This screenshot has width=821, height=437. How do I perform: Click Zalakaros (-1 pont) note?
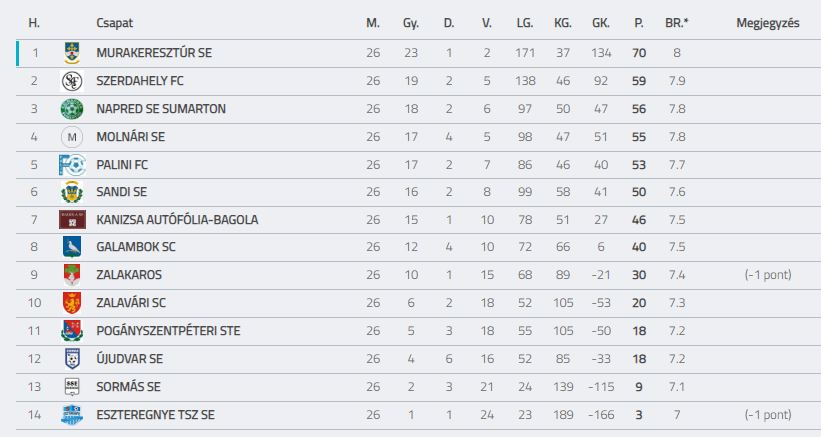coord(768,275)
